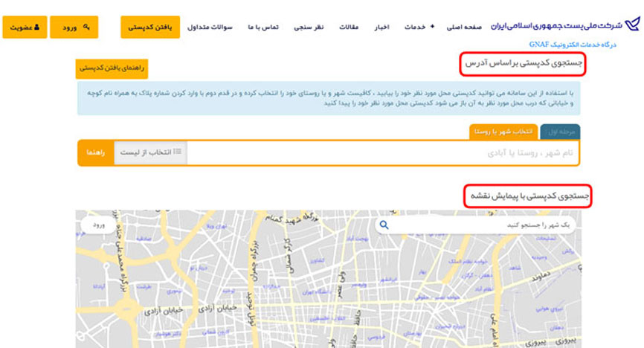The width and height of the screenshot is (644, 348).
Task: Click the ورود login button in header
Action: pos(74,27)
